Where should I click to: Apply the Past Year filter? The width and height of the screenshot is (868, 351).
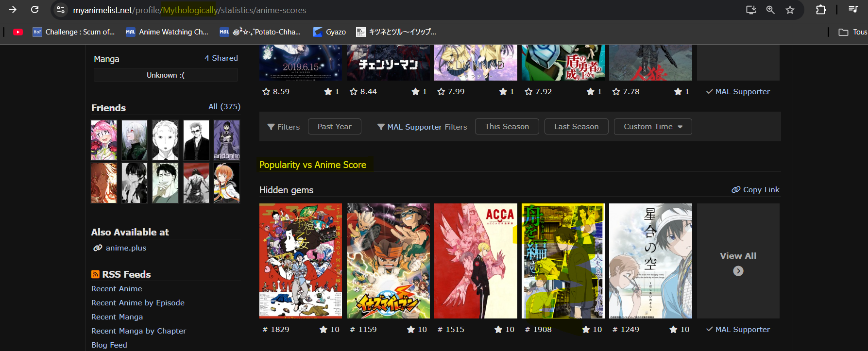pos(335,126)
